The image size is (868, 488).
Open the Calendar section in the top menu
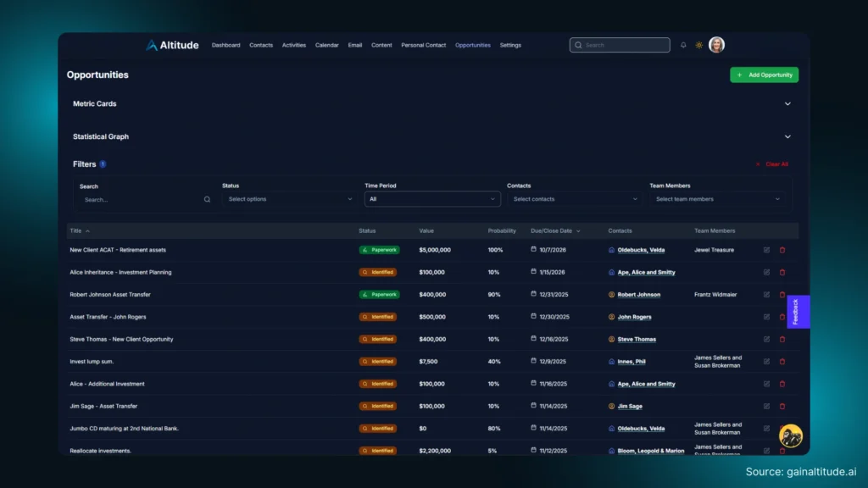pos(326,45)
